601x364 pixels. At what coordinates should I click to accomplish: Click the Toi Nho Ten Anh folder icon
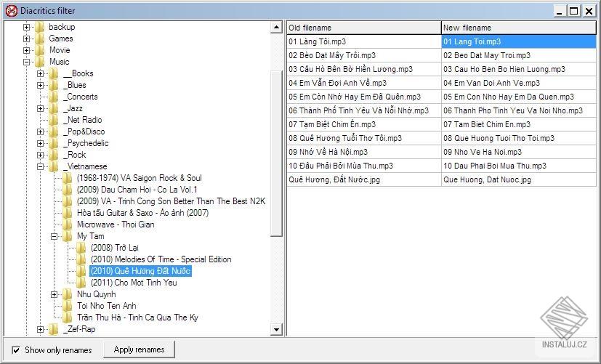[x=68, y=306]
